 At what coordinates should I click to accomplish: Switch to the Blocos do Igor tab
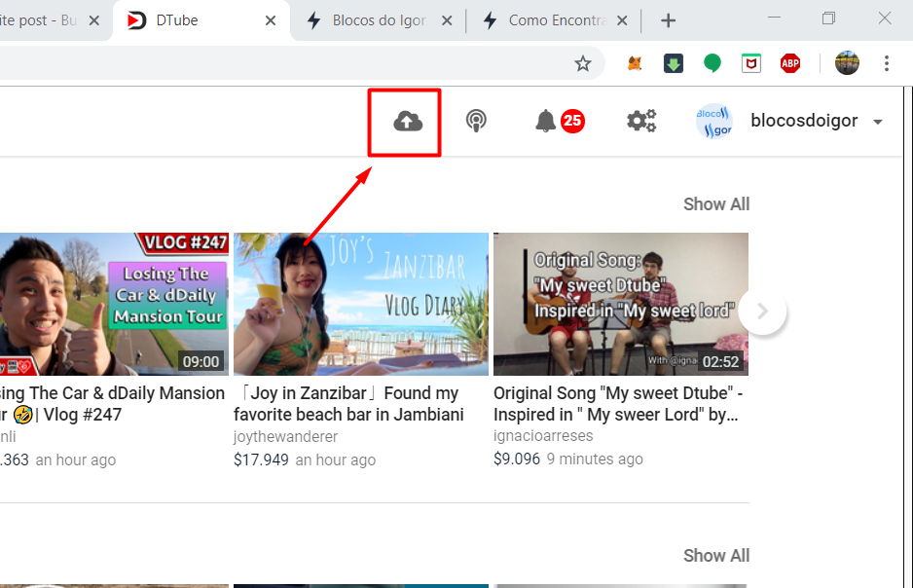point(379,20)
